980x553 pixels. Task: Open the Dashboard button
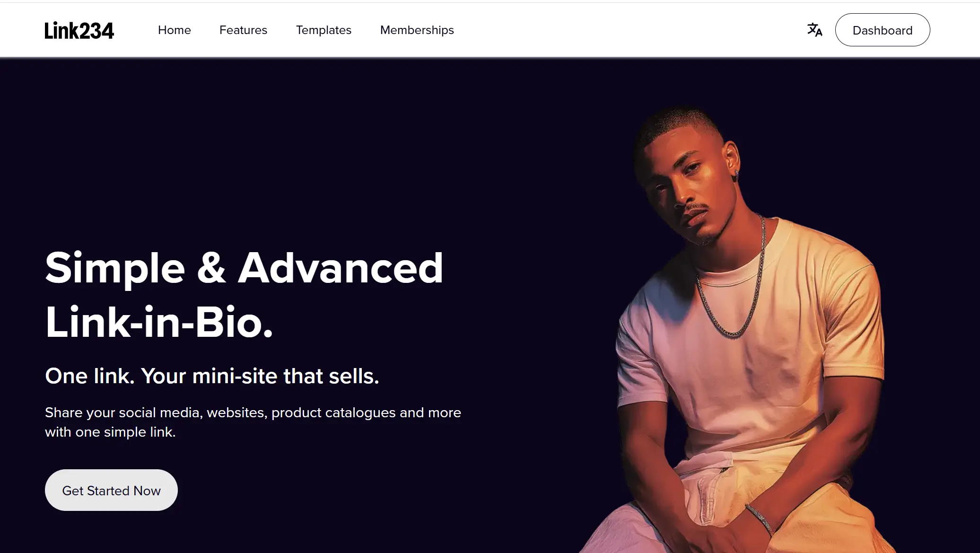882,30
